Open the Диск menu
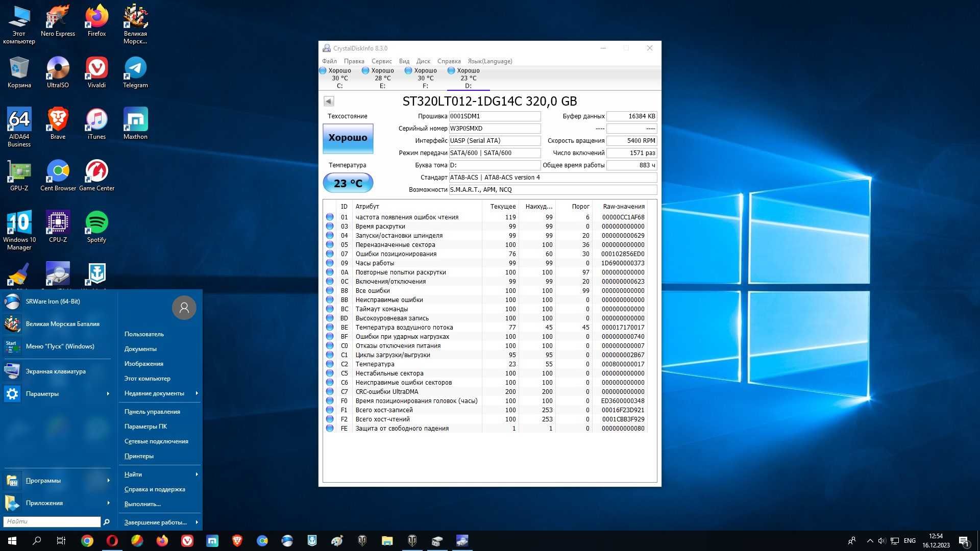 coord(423,61)
